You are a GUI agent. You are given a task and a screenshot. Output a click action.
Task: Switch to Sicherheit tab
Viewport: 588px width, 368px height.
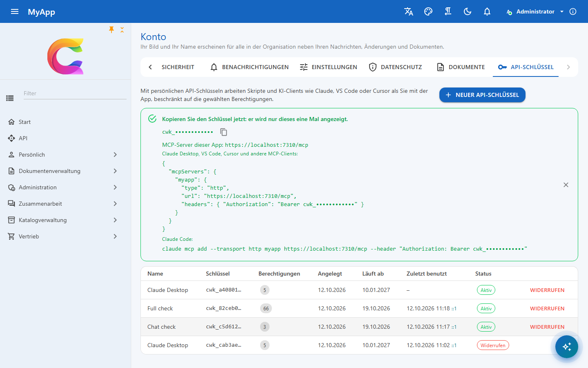pyautogui.click(x=178, y=67)
